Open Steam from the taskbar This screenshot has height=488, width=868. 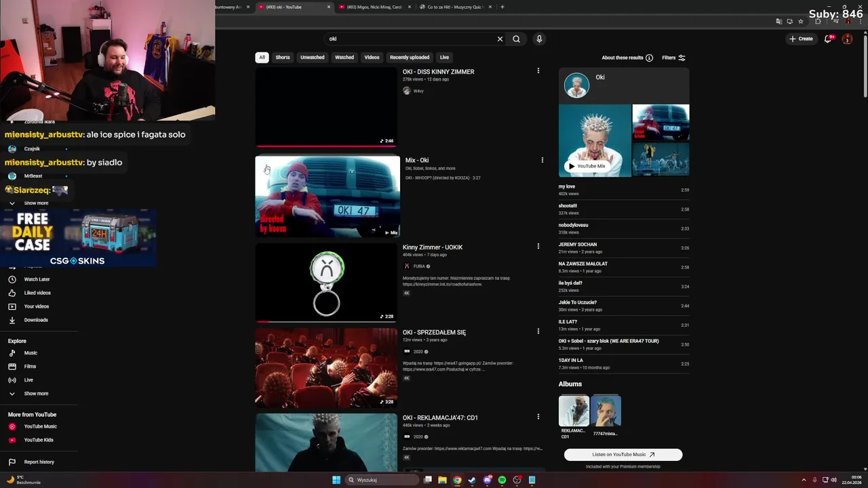click(472, 480)
